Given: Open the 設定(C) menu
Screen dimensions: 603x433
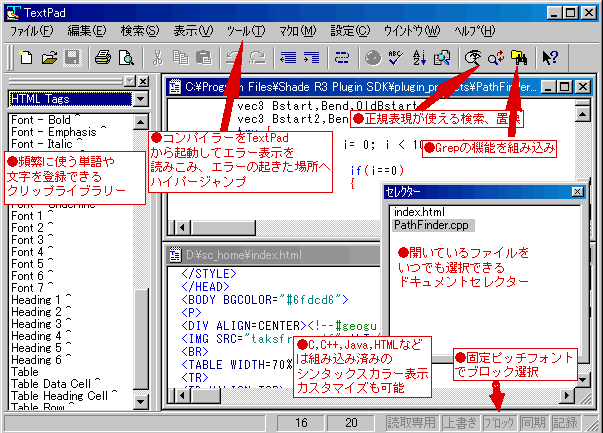Looking at the screenshot, I should [350, 31].
